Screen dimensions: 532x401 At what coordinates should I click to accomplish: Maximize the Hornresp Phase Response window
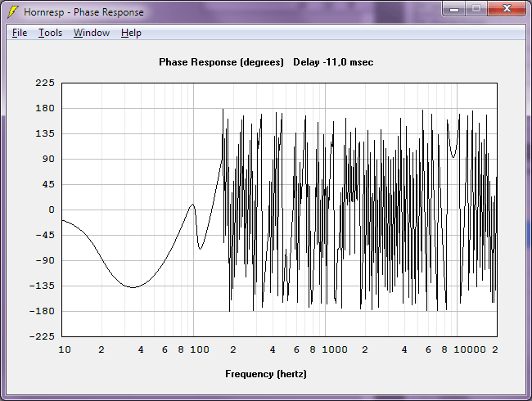click(476, 9)
